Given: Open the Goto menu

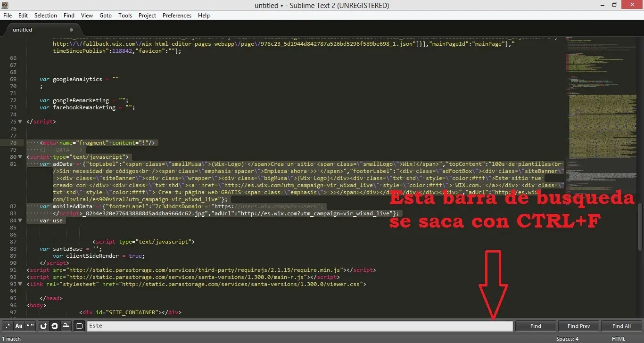Looking at the screenshot, I should pyautogui.click(x=106, y=16).
